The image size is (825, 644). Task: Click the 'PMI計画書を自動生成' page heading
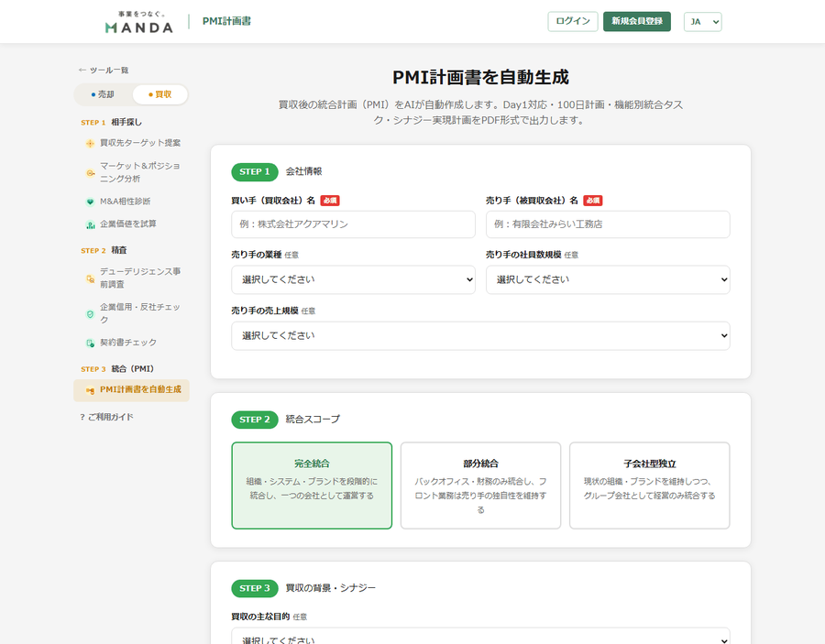[x=480, y=77]
